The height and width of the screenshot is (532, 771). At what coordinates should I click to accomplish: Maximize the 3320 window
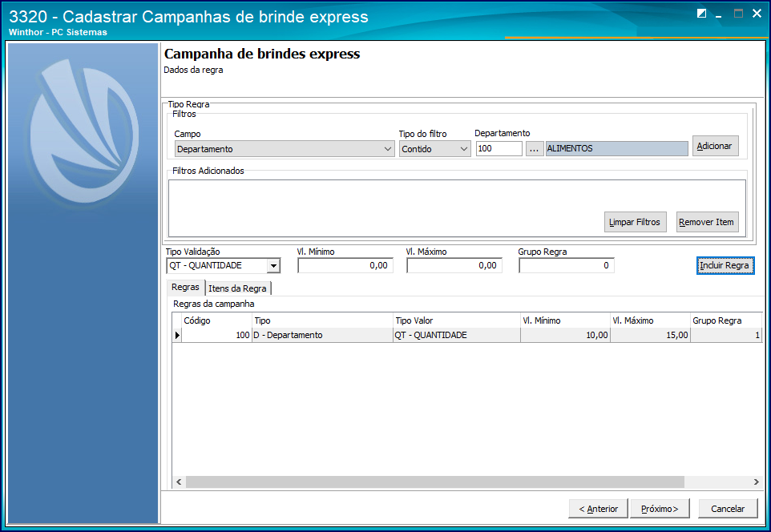point(738,14)
